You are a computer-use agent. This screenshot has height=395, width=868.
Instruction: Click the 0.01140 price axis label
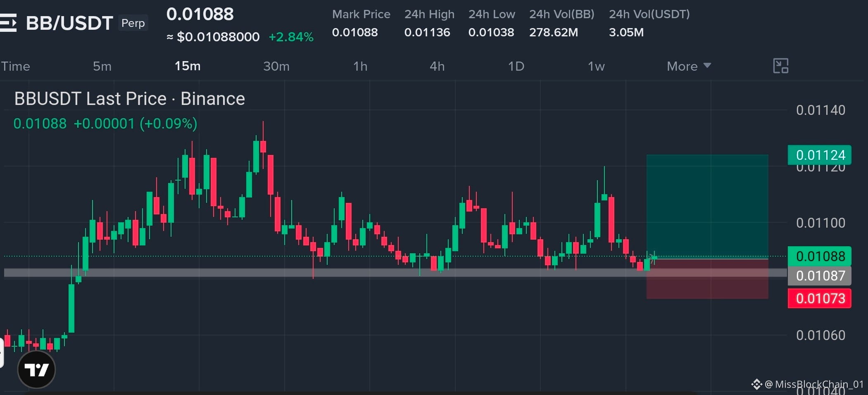pyautogui.click(x=820, y=110)
